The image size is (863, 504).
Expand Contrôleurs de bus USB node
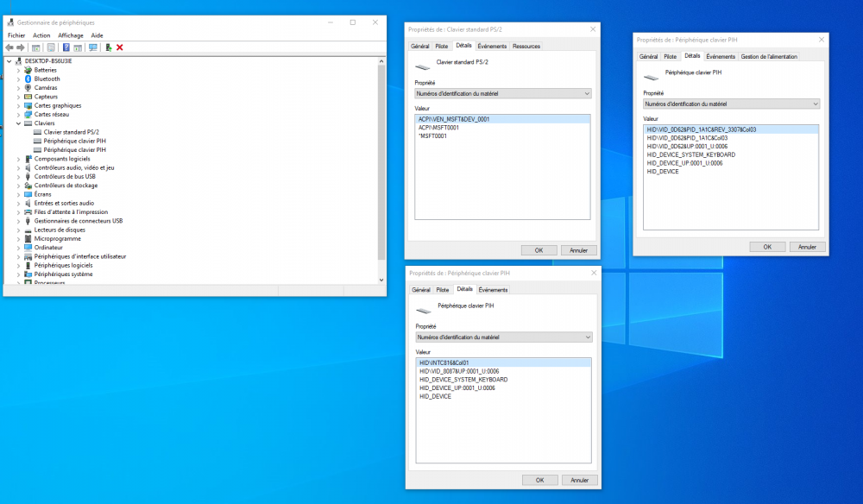(x=18, y=177)
